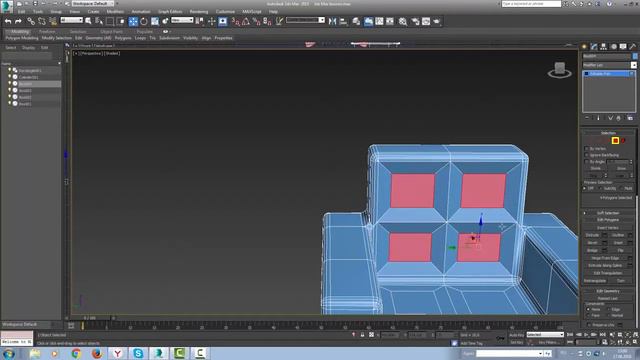The image size is (640, 360).
Task: Open the selection filter dropdown
Action: click(x=71, y=20)
